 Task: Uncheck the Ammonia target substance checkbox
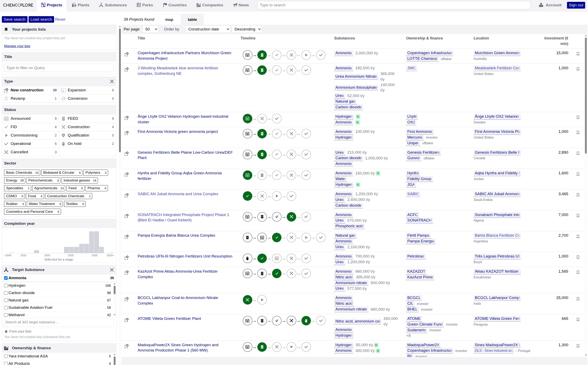[x=6, y=278]
